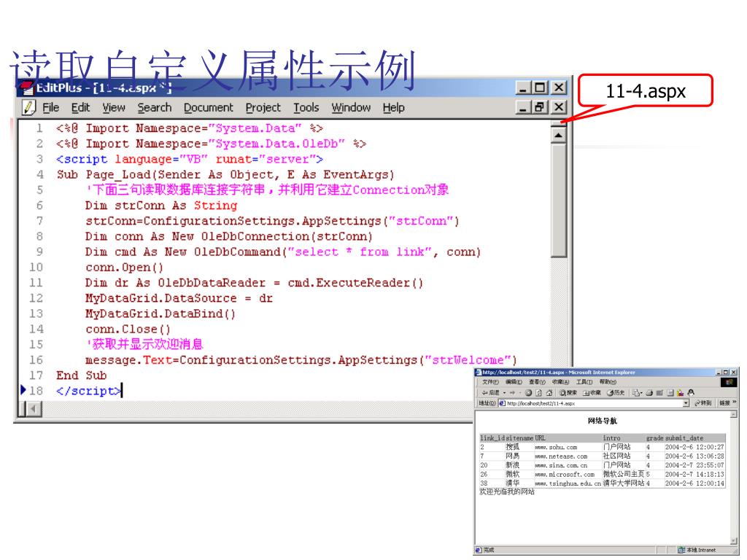Open the Project menu in EditPlus
747x560 pixels.
click(x=263, y=108)
